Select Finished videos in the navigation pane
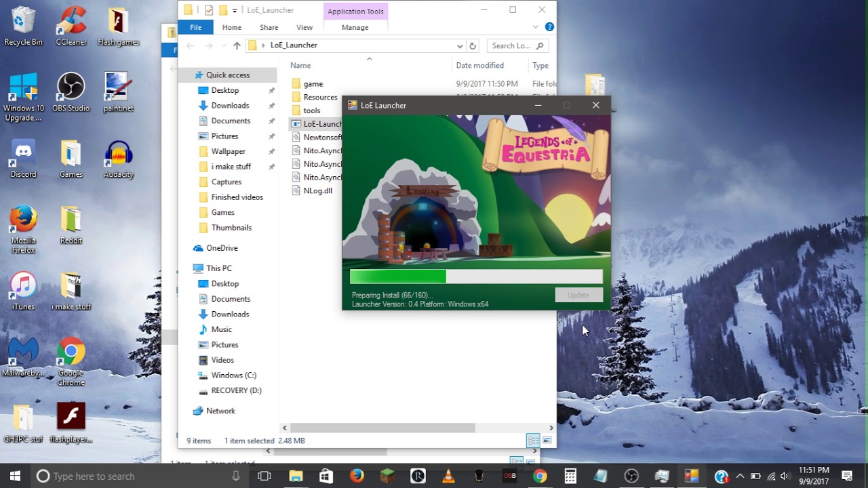 click(237, 197)
